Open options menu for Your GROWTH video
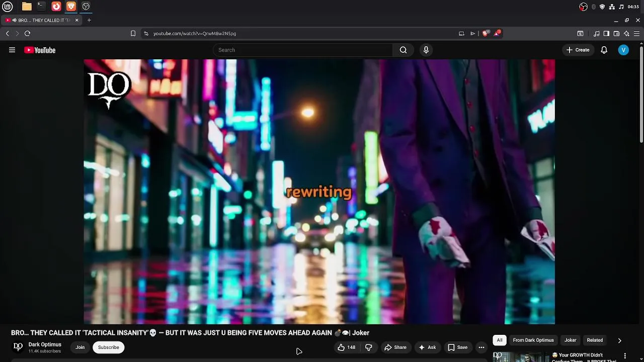The height and width of the screenshot is (362, 644). (x=625, y=356)
